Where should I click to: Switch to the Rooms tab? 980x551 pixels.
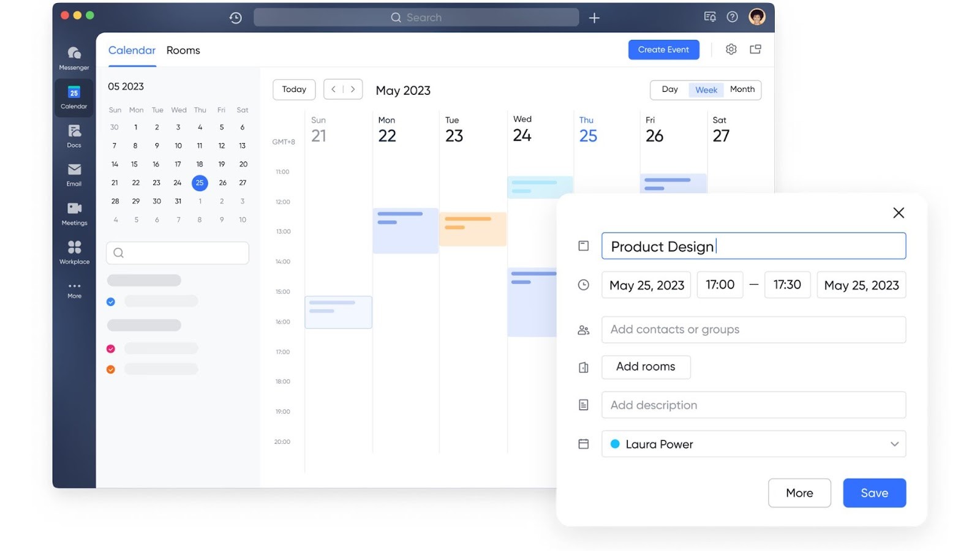coord(183,50)
